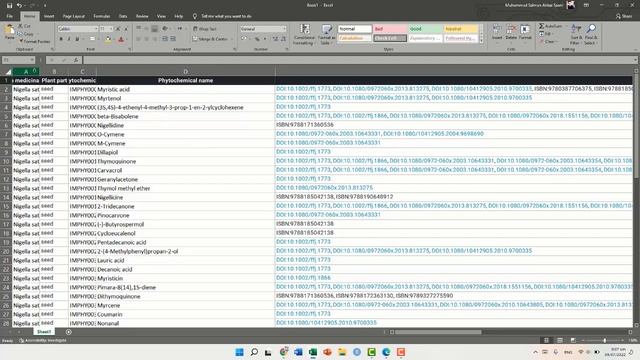Switch to the Insert tab
The width and height of the screenshot is (640, 360).
coord(49,16)
